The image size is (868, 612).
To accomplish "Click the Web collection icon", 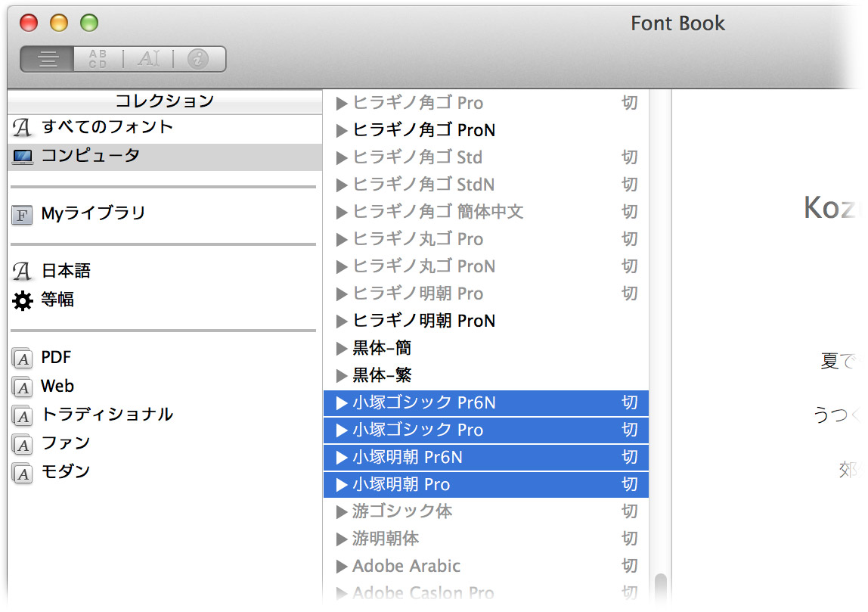I will coord(22,387).
